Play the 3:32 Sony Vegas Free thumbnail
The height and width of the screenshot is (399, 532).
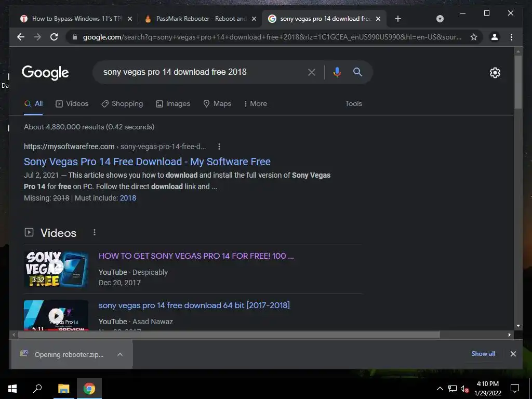(x=56, y=270)
